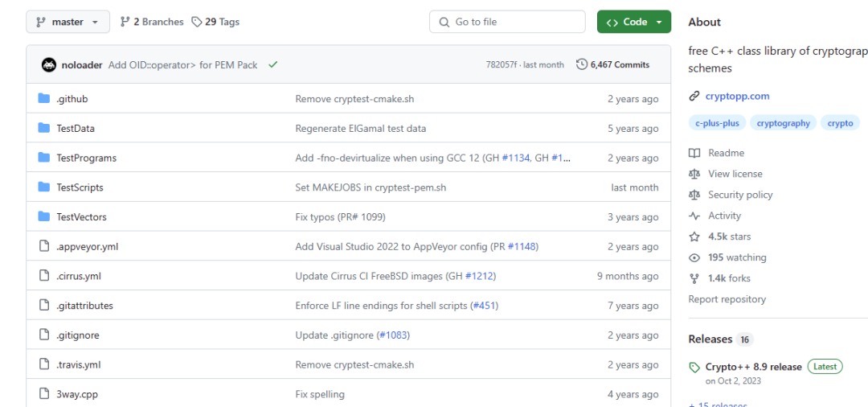Click the .appveyor.yml file icon

(x=44, y=246)
